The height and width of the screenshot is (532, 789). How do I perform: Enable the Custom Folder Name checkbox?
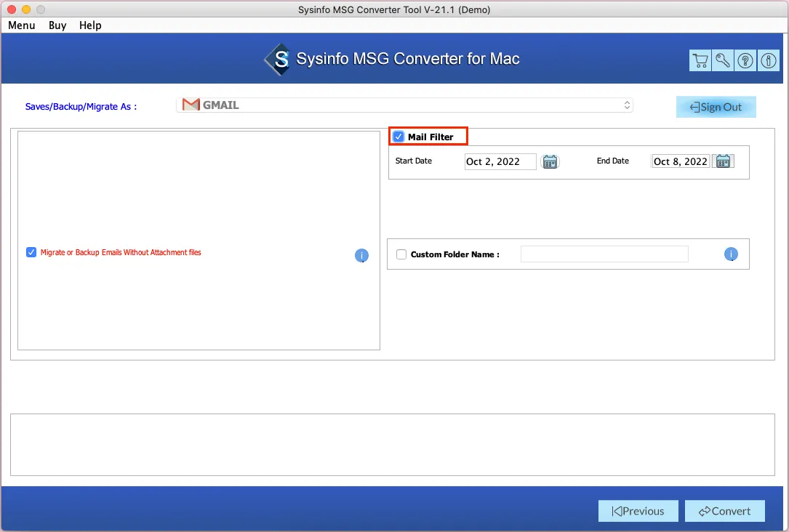[401, 254]
